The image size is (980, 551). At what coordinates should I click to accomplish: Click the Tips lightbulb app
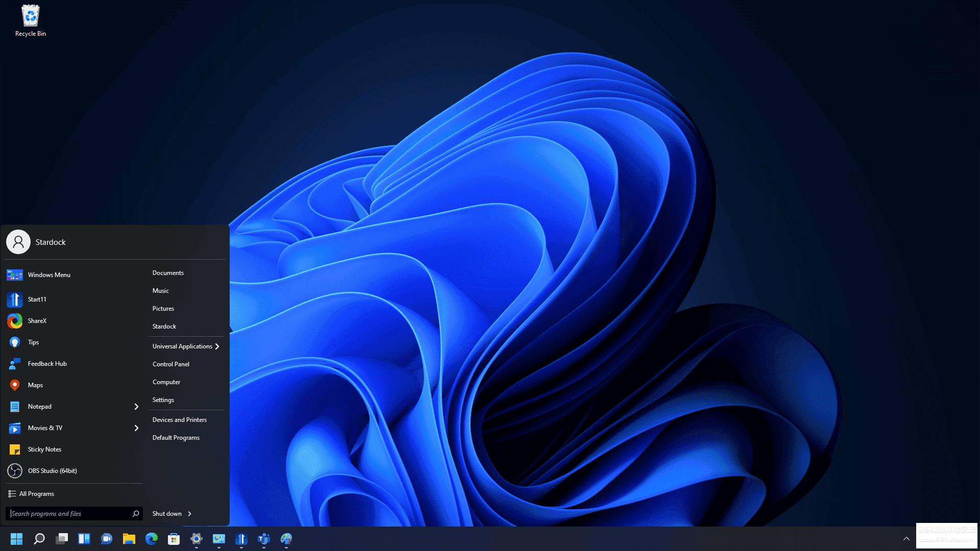click(x=15, y=342)
